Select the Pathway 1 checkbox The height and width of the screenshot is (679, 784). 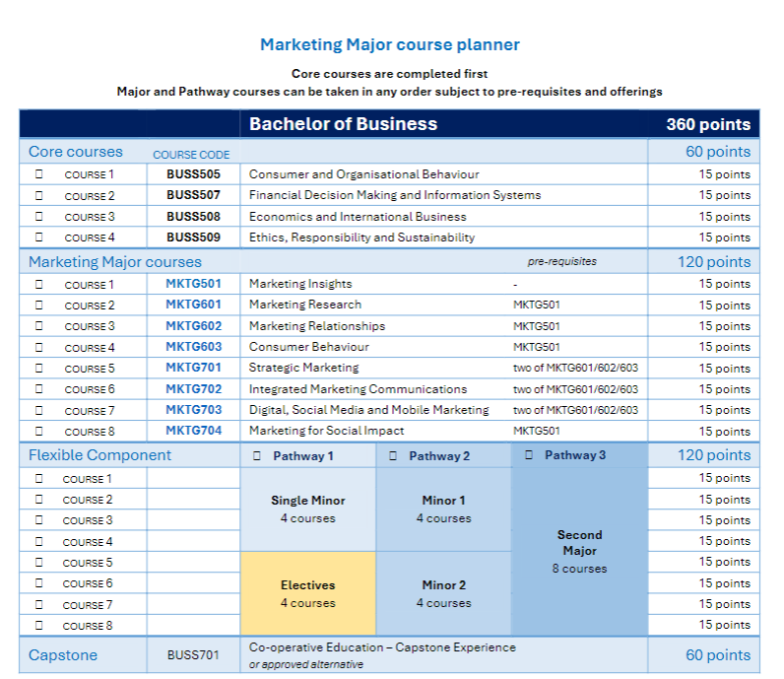257,456
